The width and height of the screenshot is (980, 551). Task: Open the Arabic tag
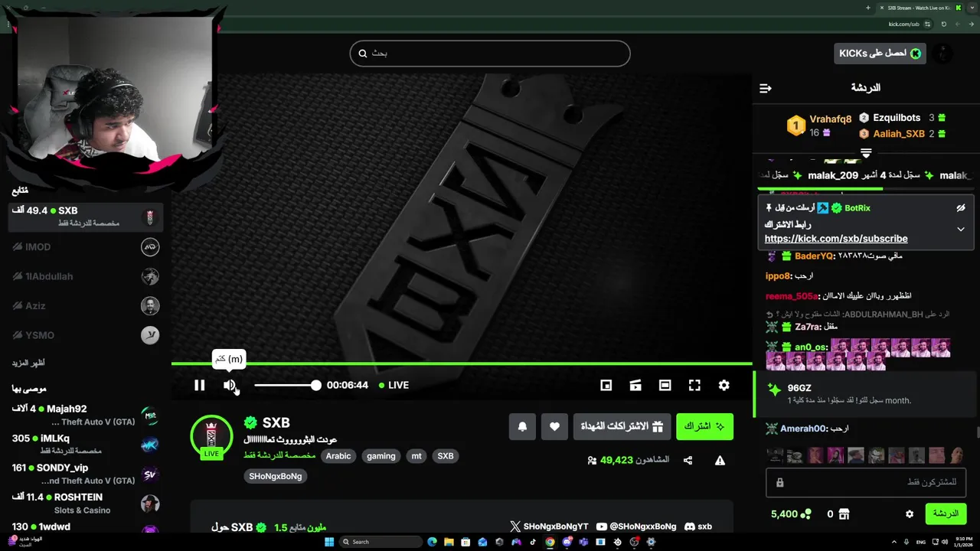click(338, 456)
